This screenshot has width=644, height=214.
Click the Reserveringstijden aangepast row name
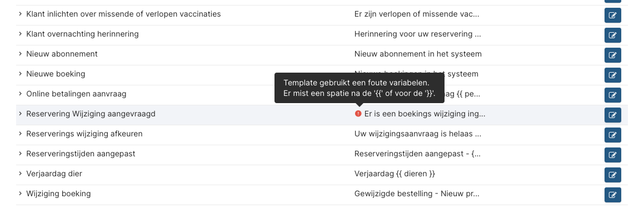coord(81,154)
